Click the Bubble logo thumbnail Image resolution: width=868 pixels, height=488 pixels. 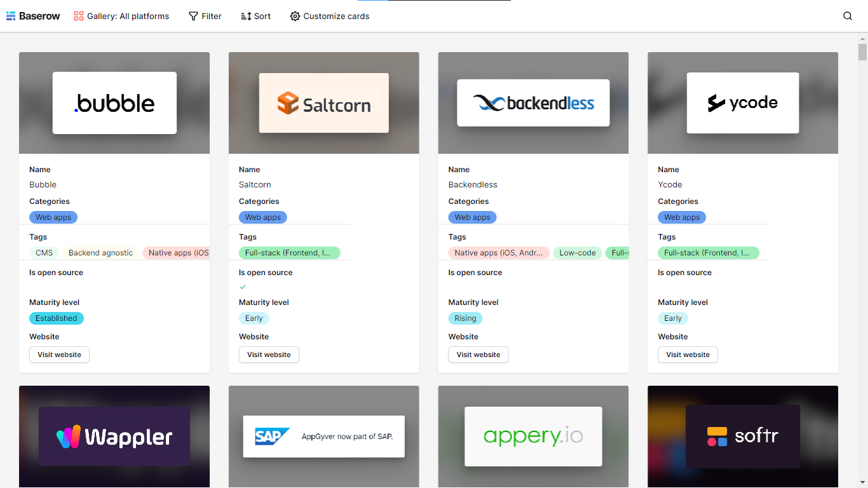114,103
